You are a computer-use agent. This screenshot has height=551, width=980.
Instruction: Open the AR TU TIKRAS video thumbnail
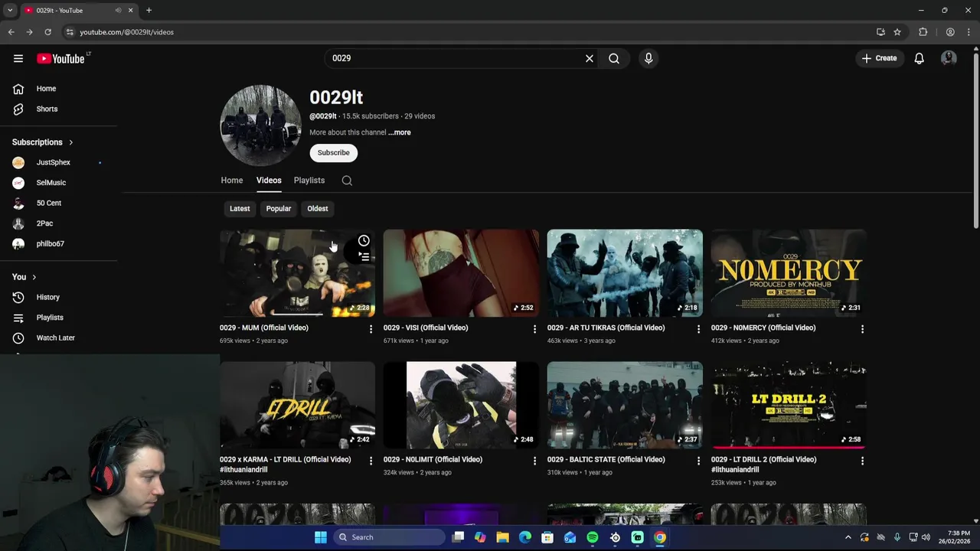pyautogui.click(x=625, y=273)
